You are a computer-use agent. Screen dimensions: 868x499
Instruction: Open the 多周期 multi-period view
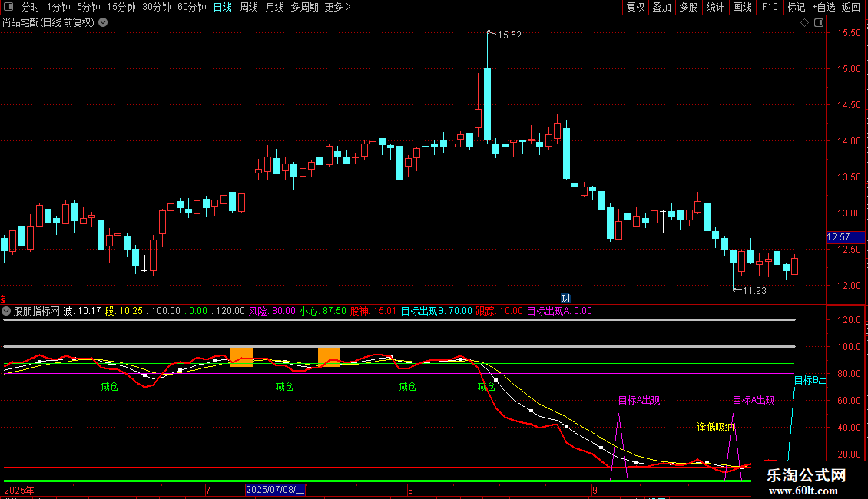(304, 7)
